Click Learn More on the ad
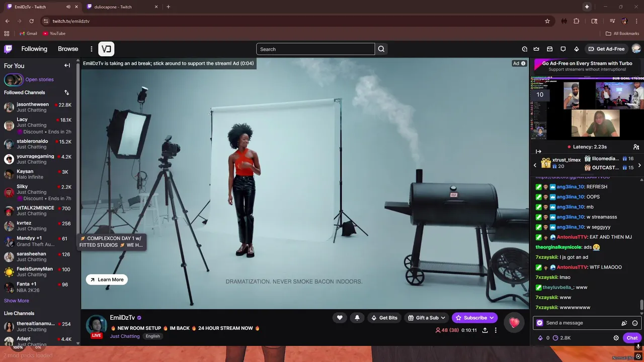The image size is (644, 362). (x=107, y=280)
